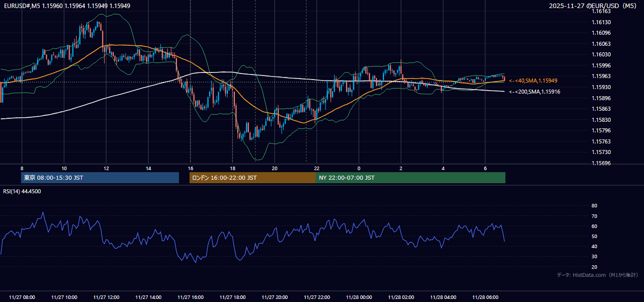This screenshot has width=644, height=302.
Task: Click the 1.15863 price axis label
Action: 601,109
